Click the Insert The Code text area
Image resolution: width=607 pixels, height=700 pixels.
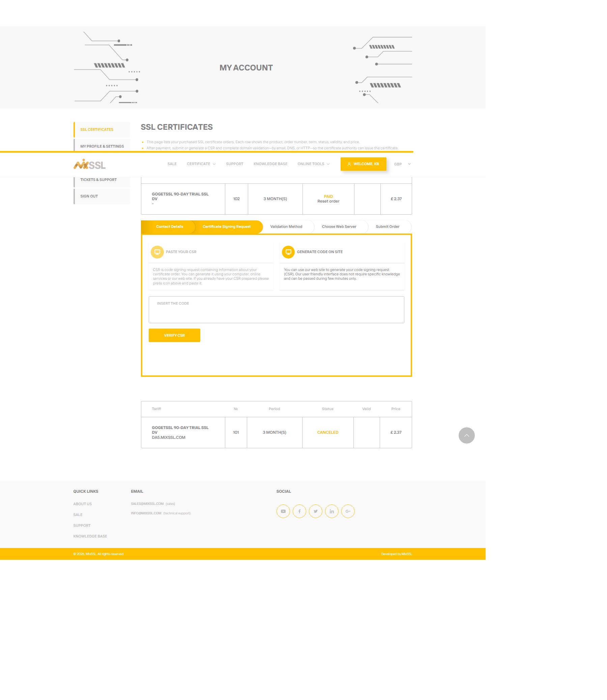pyautogui.click(x=277, y=310)
